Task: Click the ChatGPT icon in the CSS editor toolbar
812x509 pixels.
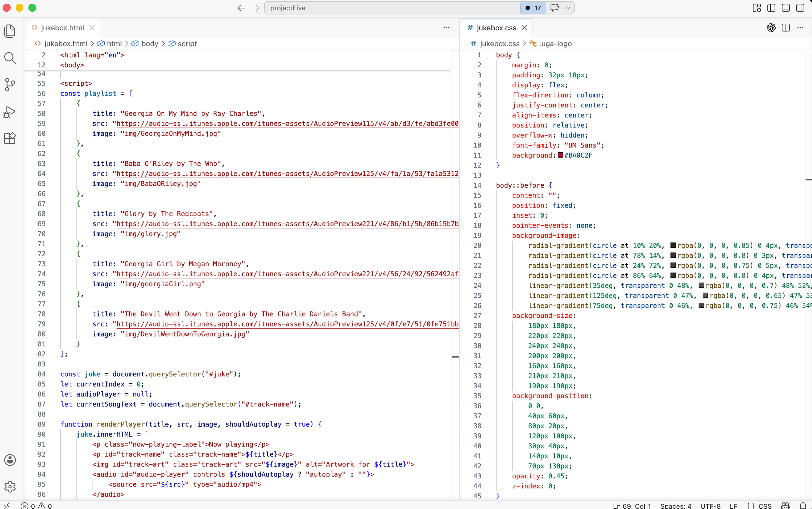Action: click(x=771, y=27)
